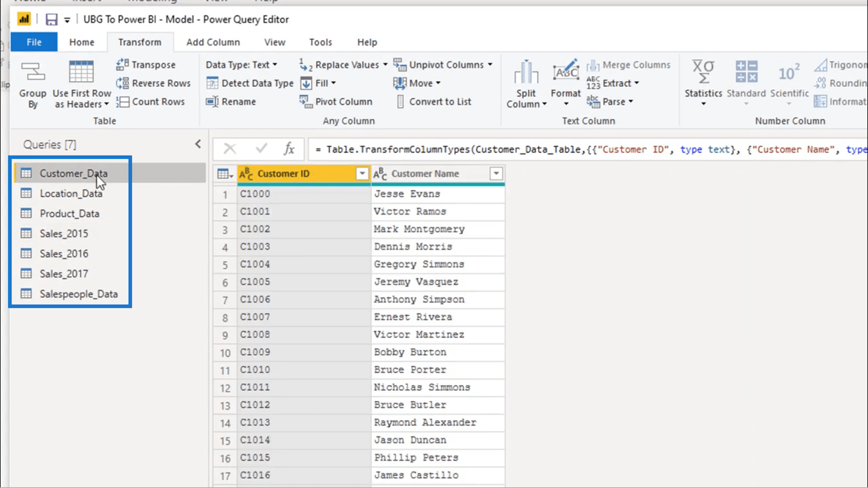The width and height of the screenshot is (868, 488).
Task: Open the table options icon in grid corner
Action: click(x=225, y=174)
